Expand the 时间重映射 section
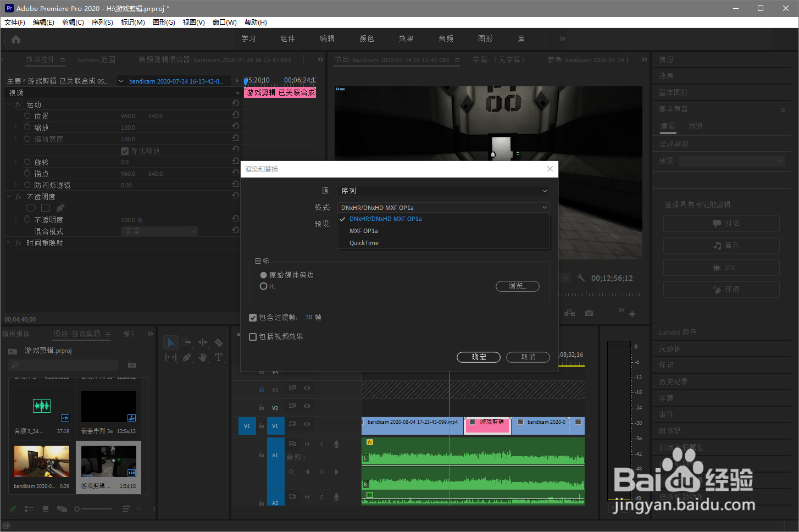799x532 pixels. 9,242
